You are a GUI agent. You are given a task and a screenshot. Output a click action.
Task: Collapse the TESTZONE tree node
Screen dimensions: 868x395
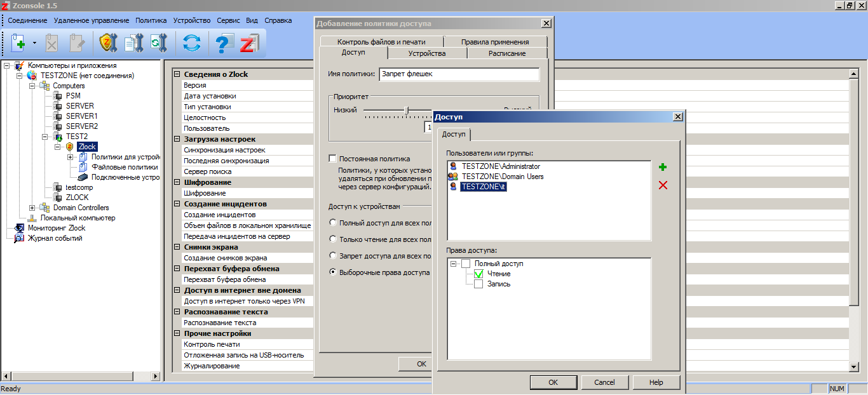point(20,76)
